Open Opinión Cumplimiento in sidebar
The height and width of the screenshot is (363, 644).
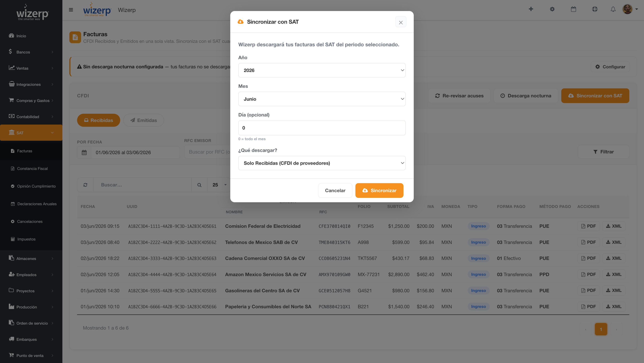click(x=31, y=186)
